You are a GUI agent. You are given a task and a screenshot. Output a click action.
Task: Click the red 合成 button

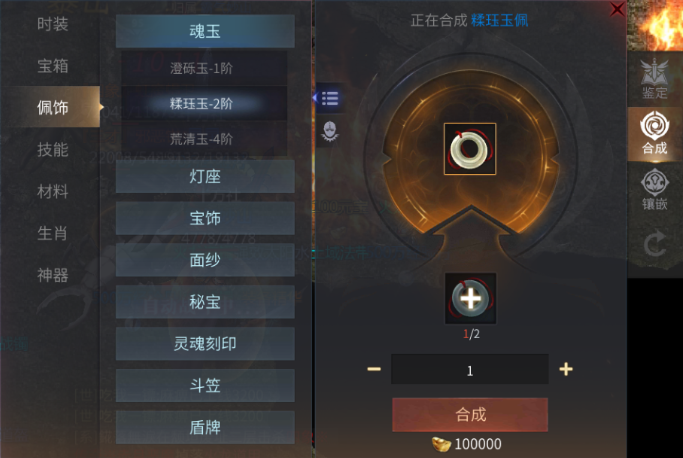(470, 414)
